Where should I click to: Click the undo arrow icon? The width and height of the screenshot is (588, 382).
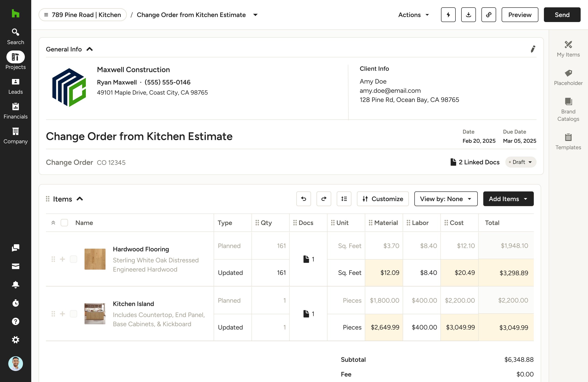point(303,199)
